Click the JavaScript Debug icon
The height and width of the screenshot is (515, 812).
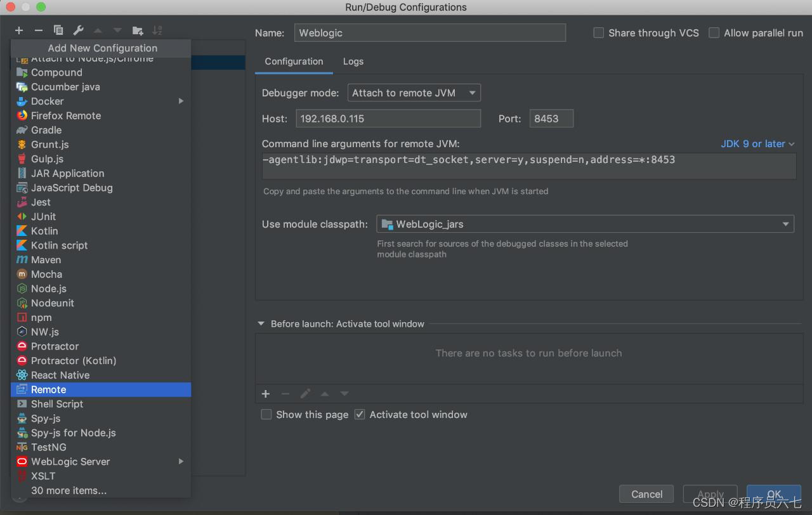click(22, 188)
